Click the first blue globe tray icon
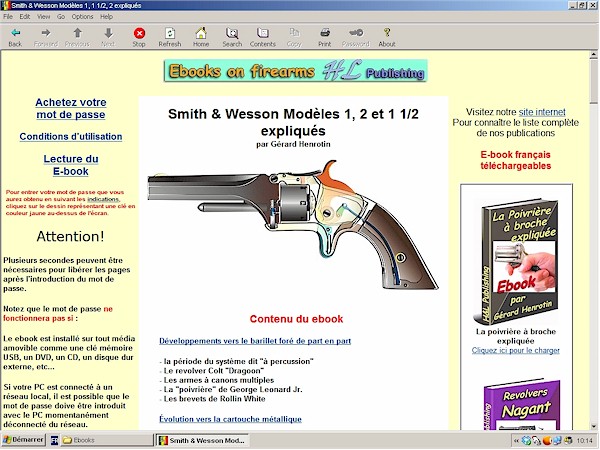Screen dimensions: 600x450 pyautogui.click(x=527, y=441)
